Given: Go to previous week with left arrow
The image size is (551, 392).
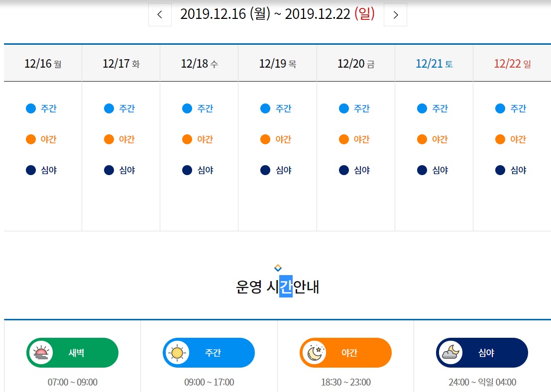Looking at the screenshot, I should point(160,14).
